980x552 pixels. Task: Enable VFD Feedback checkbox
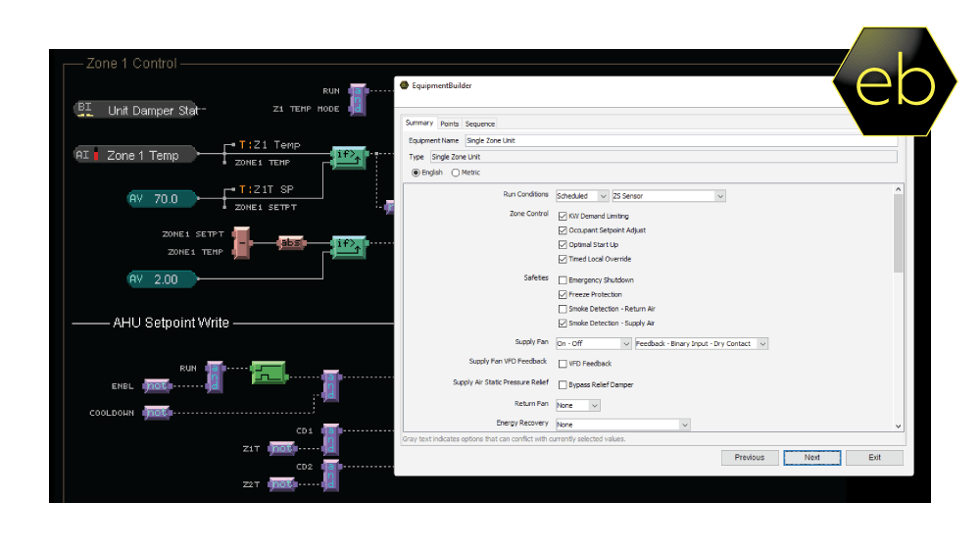[563, 364]
